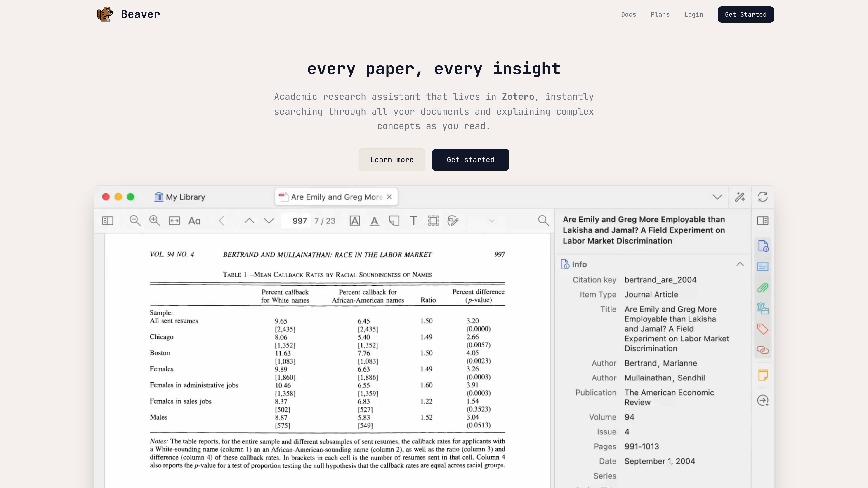Open the Login nav link

pyautogui.click(x=693, y=14)
